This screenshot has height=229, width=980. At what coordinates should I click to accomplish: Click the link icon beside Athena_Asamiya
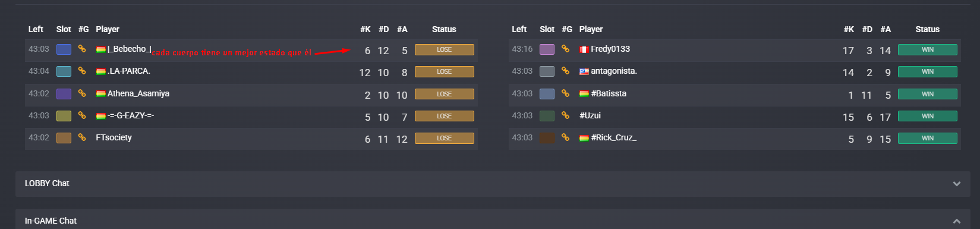pos(82,93)
